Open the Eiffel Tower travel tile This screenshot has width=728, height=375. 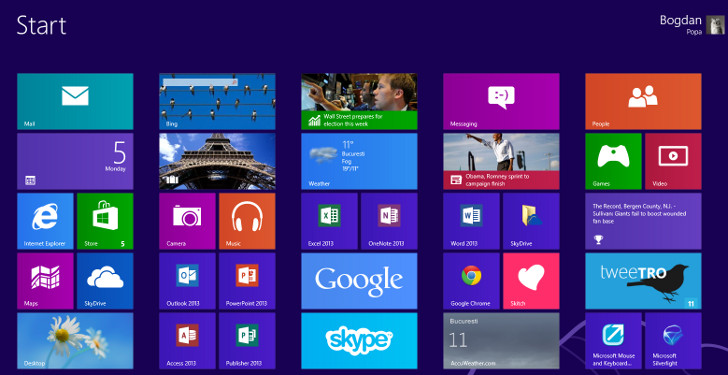click(x=217, y=162)
